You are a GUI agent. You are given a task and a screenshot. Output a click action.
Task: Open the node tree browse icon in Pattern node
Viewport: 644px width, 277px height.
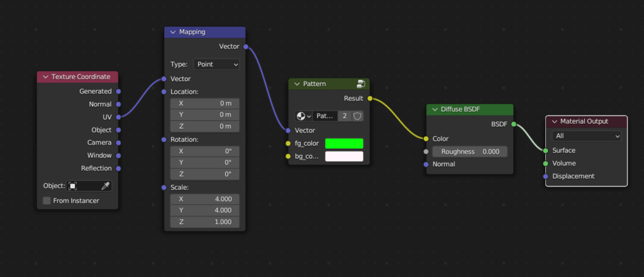tap(304, 116)
